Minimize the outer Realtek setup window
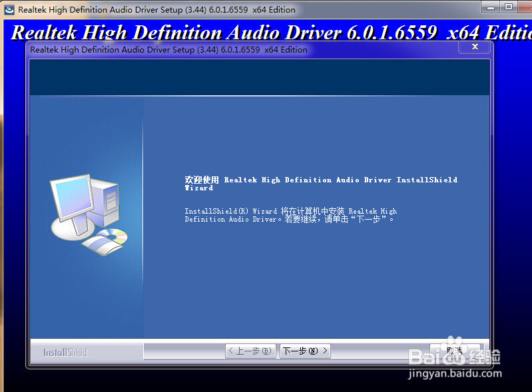Image resolution: width=532 pixels, height=392 pixels. 490,7
